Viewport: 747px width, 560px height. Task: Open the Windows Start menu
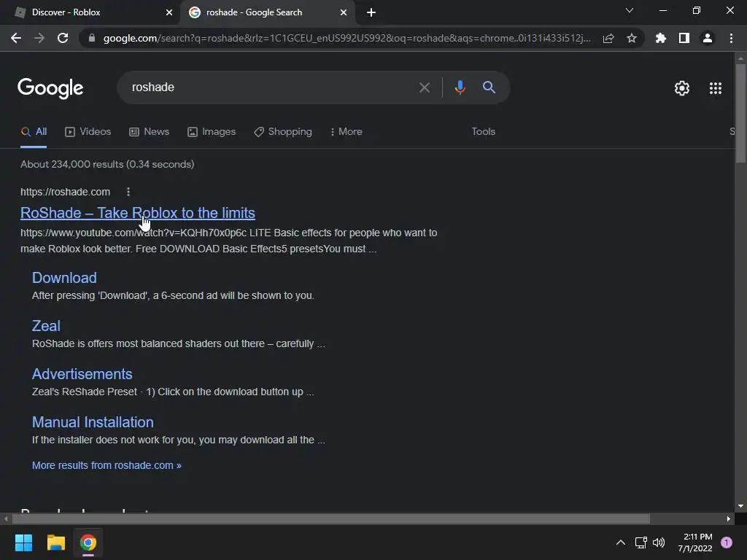[x=23, y=542]
